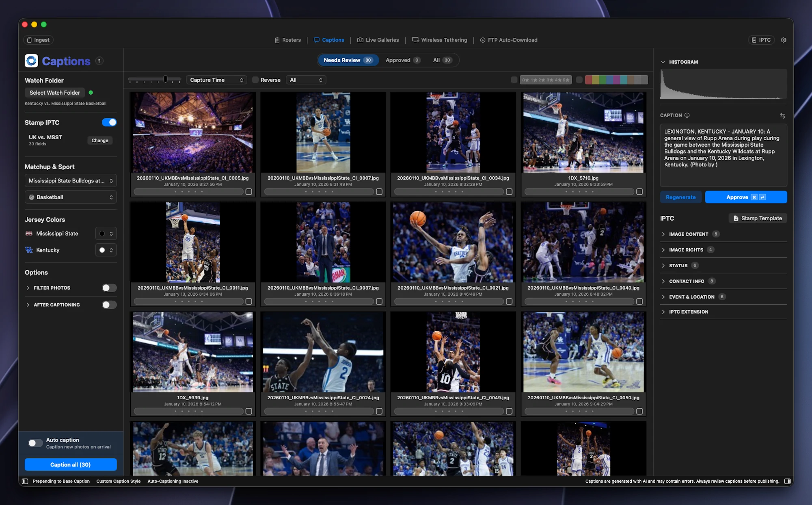Image resolution: width=812 pixels, height=505 pixels.
Task: Click the Mississippi State team logo icon
Action: [29, 234]
